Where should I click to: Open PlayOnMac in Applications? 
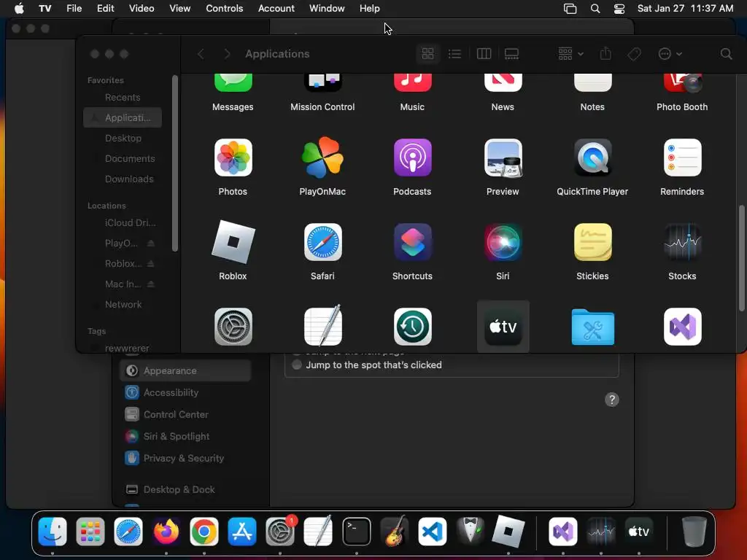322,157
